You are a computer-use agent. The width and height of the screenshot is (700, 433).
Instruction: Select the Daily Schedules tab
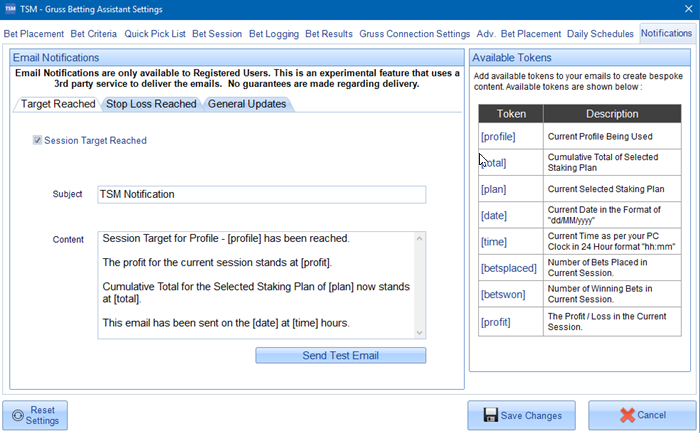pos(601,34)
